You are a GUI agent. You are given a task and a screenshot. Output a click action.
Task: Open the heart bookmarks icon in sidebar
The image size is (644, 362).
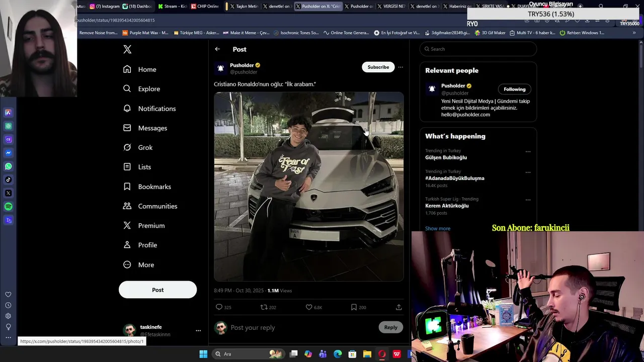coord(8,295)
